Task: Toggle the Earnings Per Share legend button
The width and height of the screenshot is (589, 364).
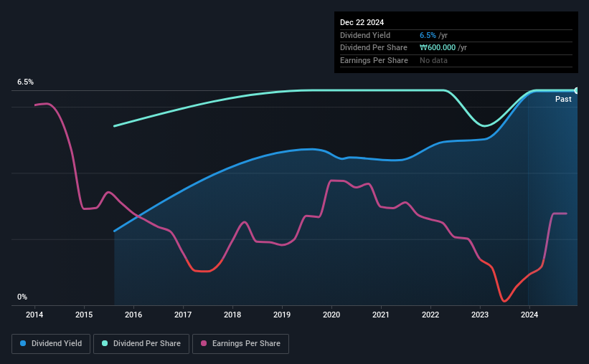Action: click(240, 344)
